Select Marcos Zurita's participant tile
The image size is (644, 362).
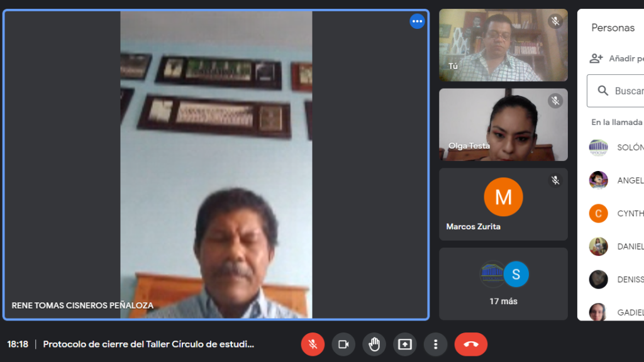click(x=503, y=204)
